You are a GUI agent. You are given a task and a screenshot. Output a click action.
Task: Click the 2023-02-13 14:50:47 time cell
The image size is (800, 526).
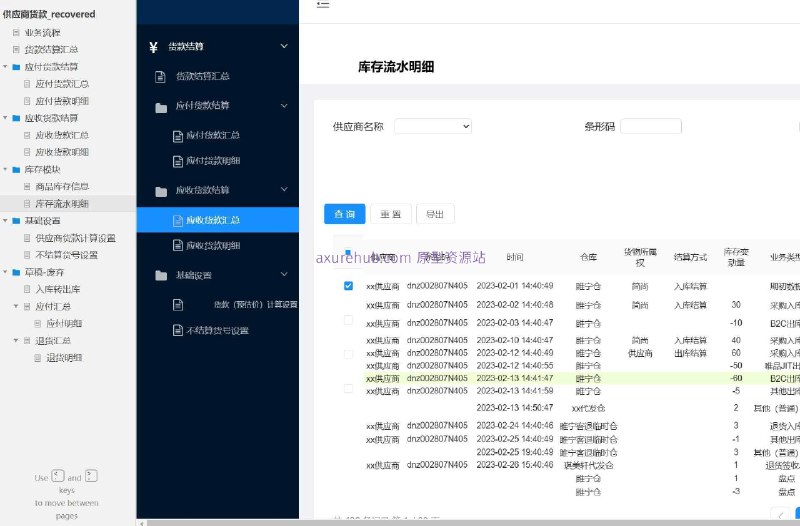coord(515,408)
